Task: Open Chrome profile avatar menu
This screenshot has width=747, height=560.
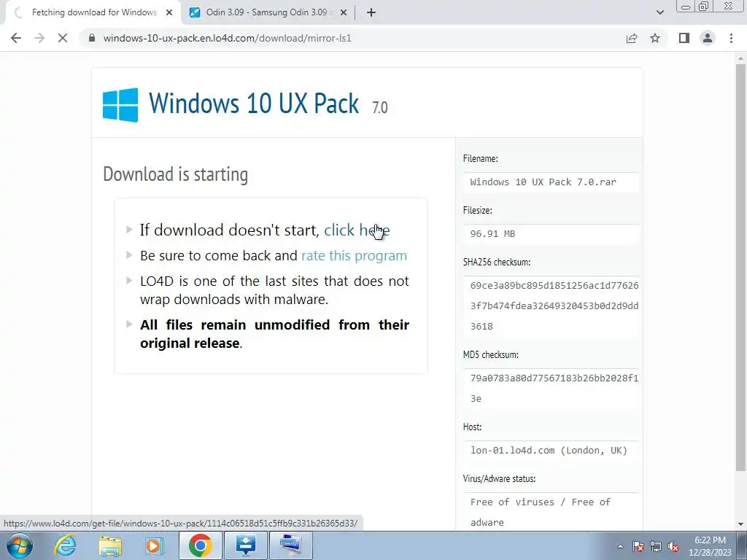Action: pyautogui.click(x=708, y=38)
